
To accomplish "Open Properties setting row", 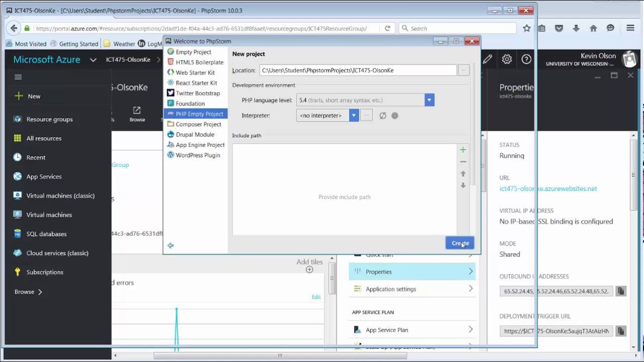I will tap(412, 271).
